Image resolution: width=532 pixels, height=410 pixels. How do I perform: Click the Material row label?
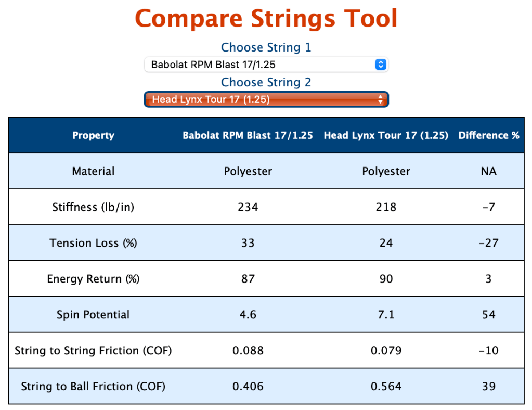pos(93,171)
